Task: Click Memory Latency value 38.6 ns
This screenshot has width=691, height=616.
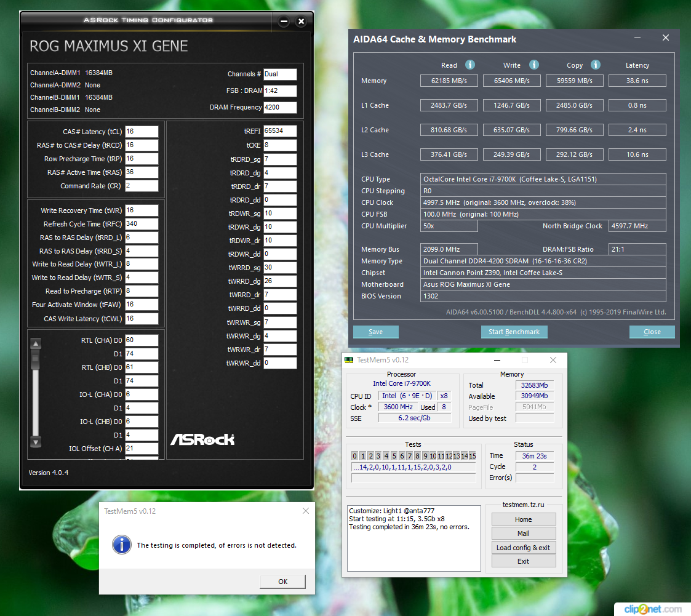Action: [x=637, y=81]
